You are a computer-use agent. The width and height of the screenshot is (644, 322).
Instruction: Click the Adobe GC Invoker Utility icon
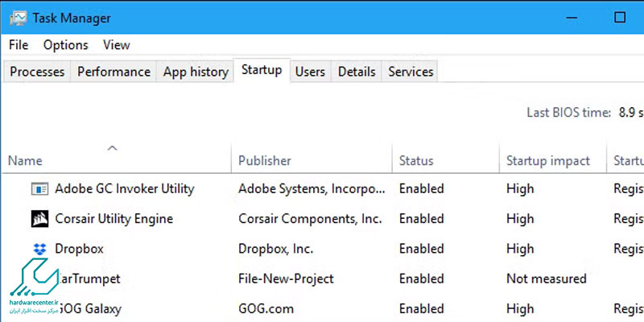click(x=39, y=189)
